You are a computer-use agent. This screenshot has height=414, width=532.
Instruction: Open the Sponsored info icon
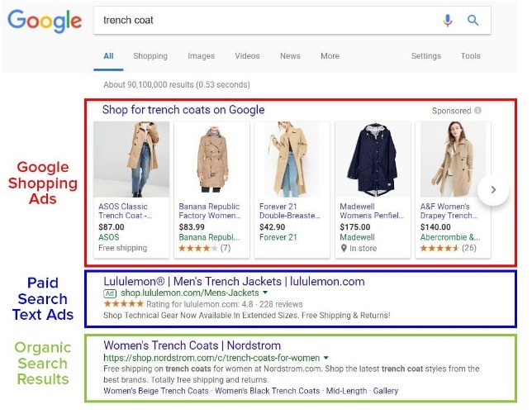477,110
